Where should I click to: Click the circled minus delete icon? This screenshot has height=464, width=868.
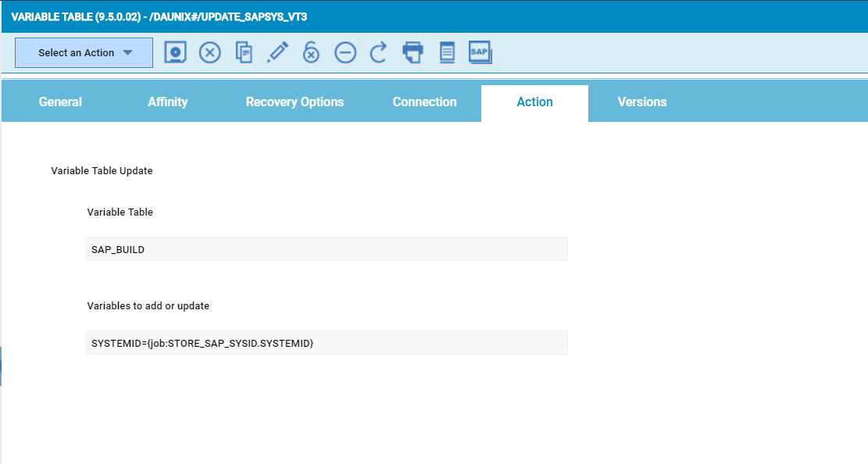coord(345,52)
